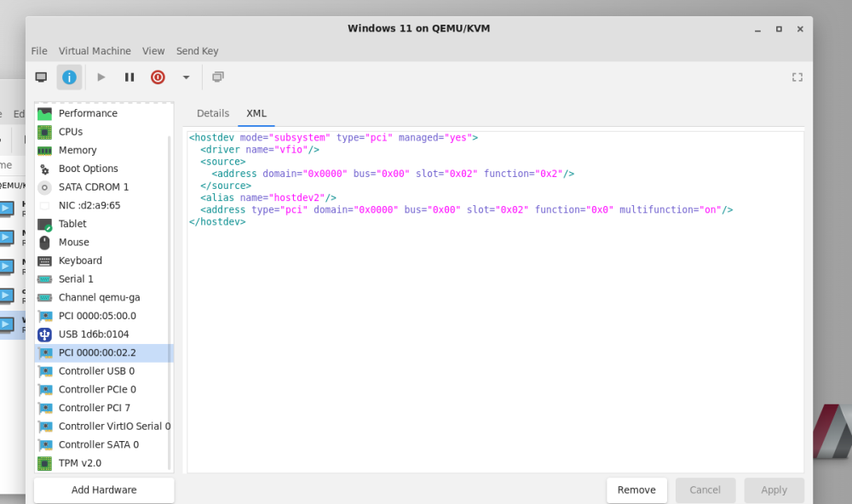Image resolution: width=852 pixels, height=504 pixels.
Task: Select Controller PCIe 0 entry
Action: click(x=104, y=390)
